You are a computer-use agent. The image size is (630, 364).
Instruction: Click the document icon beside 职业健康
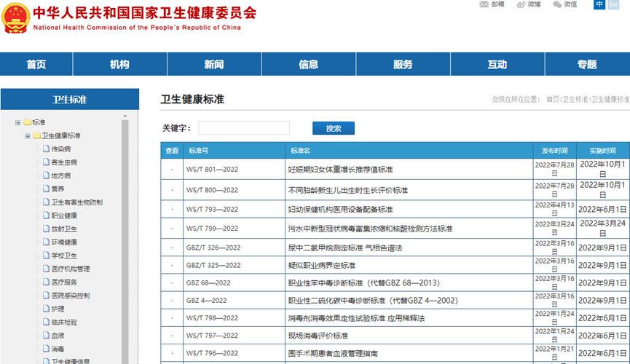pos(46,215)
